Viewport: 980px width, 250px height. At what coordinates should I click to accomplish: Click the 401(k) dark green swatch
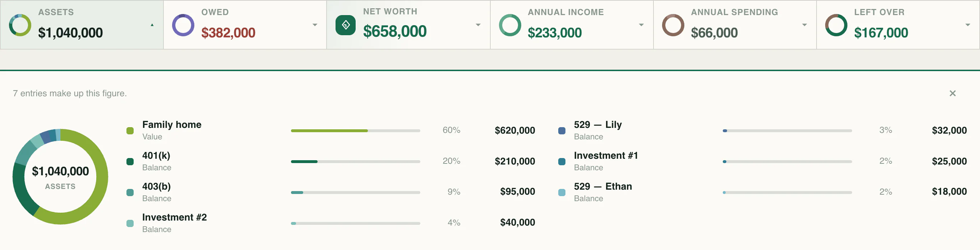pyautogui.click(x=130, y=161)
